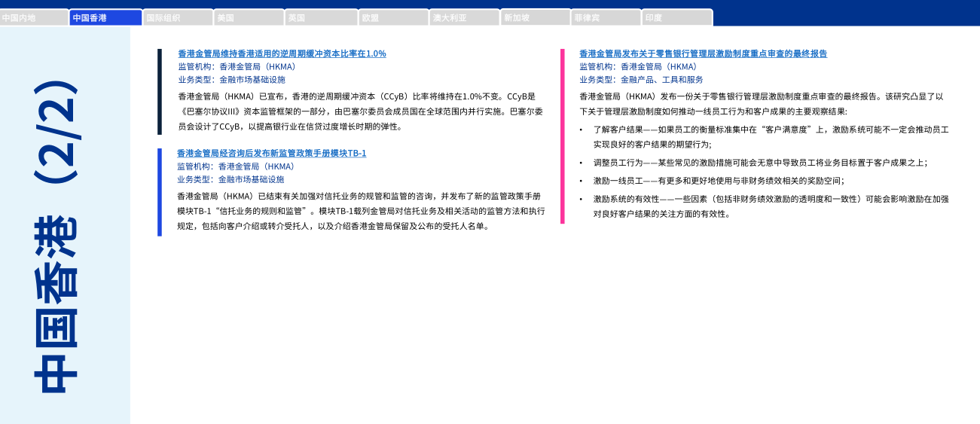Click the 调整员工行为 bullet point
Image resolution: width=980 pixels, height=424 pixels.
click(x=759, y=162)
